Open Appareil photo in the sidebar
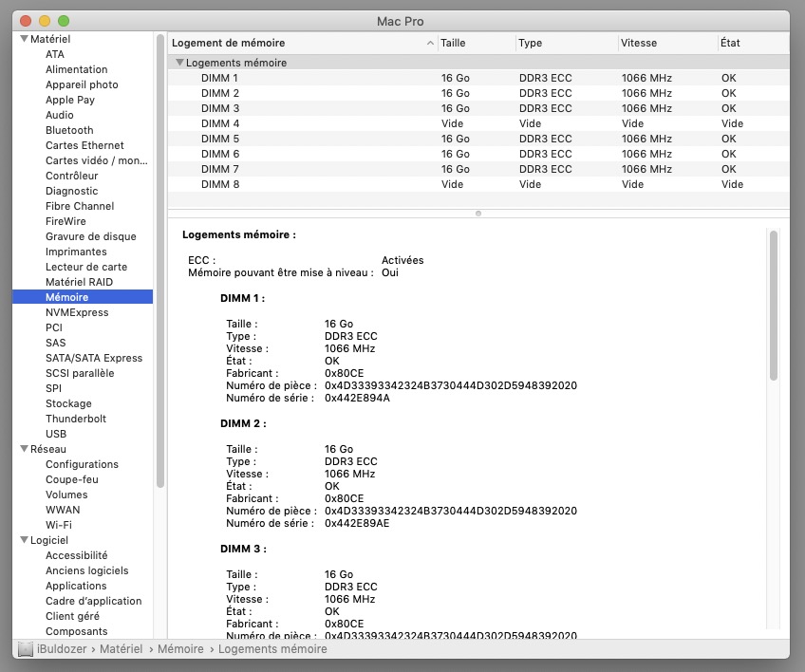Screen dimensions: 805x672 pos(82,84)
